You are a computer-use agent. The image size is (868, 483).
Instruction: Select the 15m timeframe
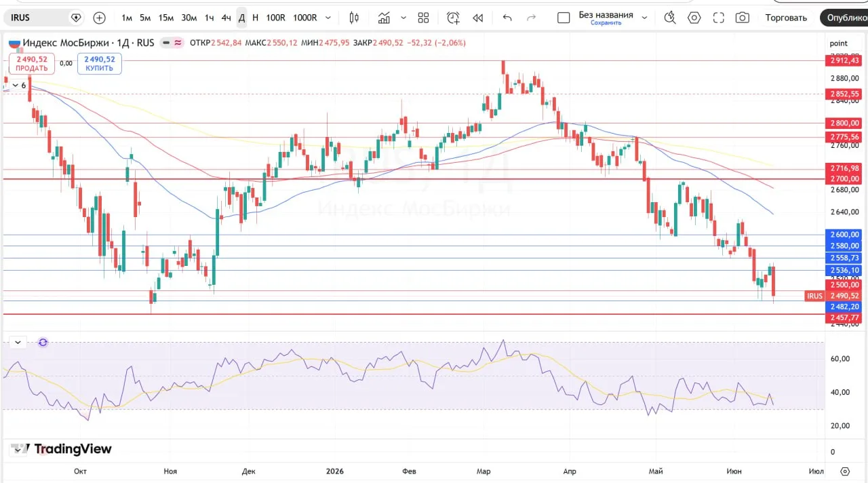[166, 18]
